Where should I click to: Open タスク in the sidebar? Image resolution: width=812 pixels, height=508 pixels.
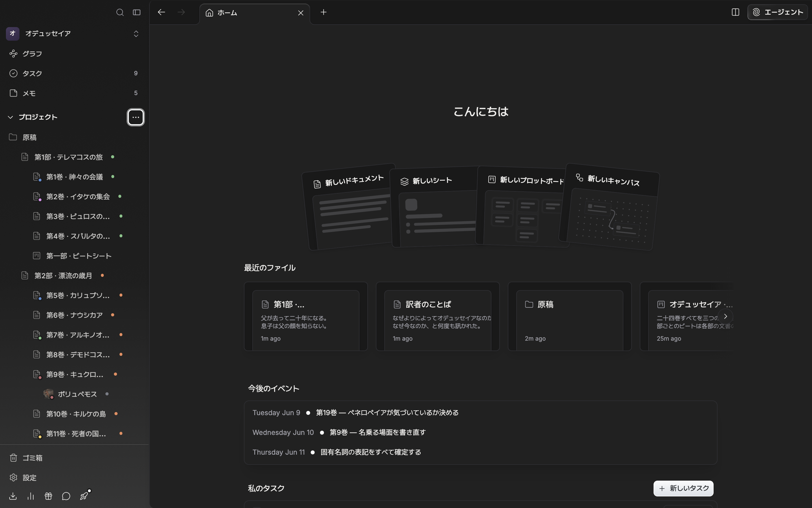point(74,73)
